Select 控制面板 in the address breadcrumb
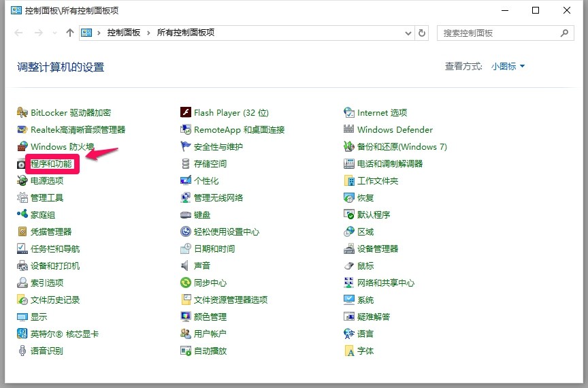The image size is (588, 388). pyautogui.click(x=124, y=33)
